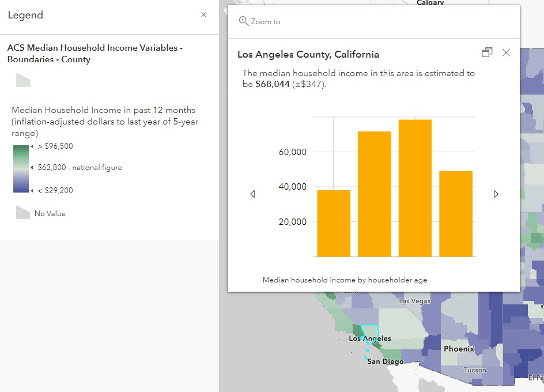Click the No Value gray swatch
Image resolution: width=544 pixels, height=392 pixels.
(23, 213)
